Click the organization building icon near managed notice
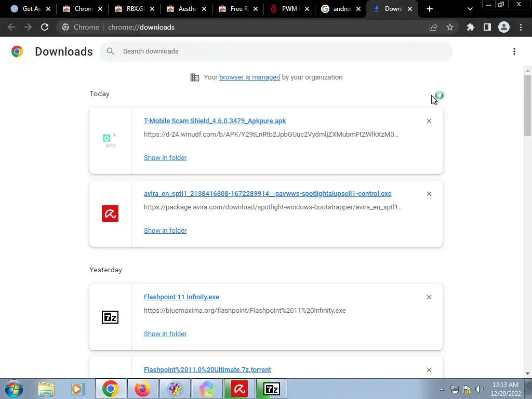532x399 pixels. [195, 77]
